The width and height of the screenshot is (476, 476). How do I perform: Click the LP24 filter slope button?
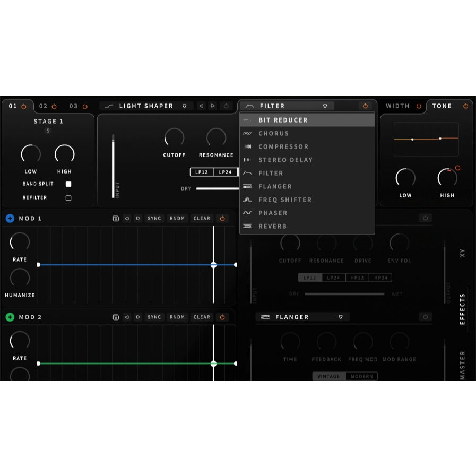point(227,172)
